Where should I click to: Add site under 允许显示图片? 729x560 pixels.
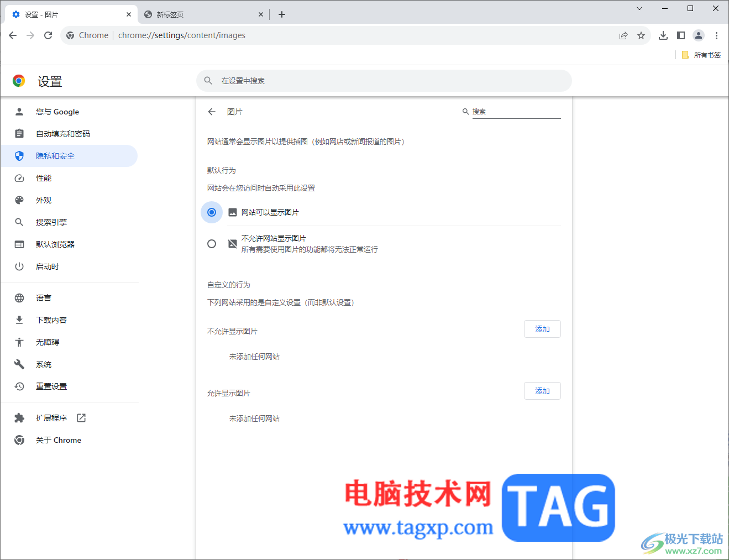pyautogui.click(x=542, y=391)
